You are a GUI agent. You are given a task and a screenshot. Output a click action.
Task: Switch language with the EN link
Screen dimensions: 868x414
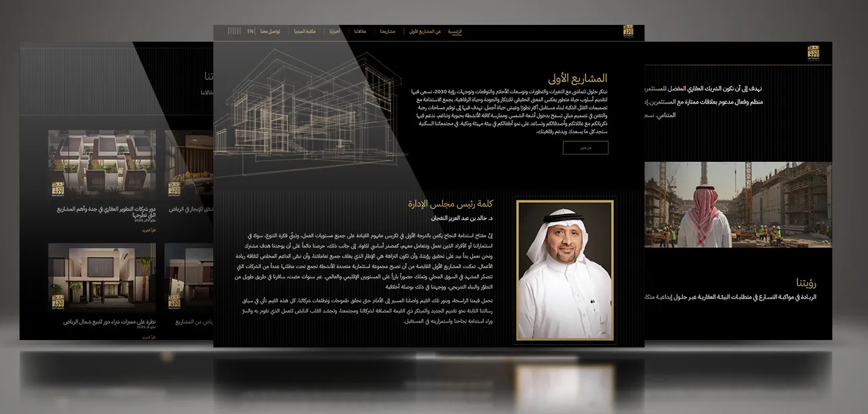pos(250,32)
